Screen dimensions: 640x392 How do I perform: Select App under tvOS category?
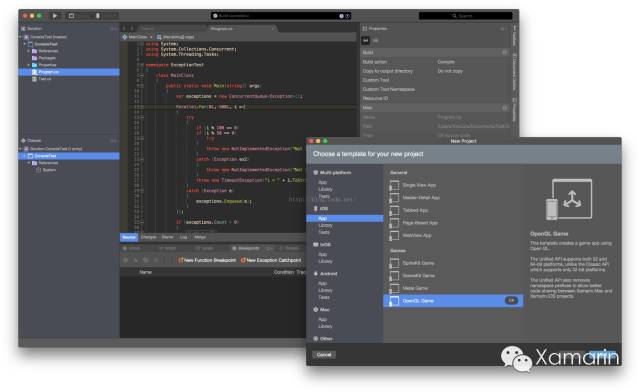(322, 254)
